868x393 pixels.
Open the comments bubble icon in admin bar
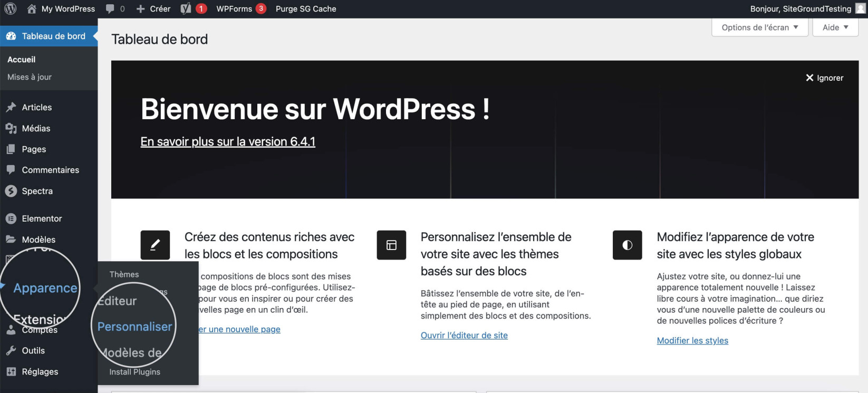(x=110, y=9)
